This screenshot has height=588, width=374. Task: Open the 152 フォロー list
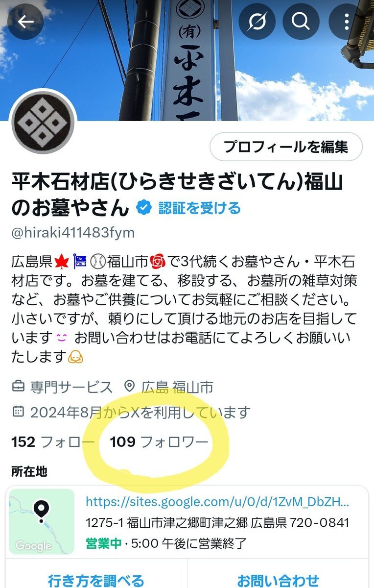point(53,442)
